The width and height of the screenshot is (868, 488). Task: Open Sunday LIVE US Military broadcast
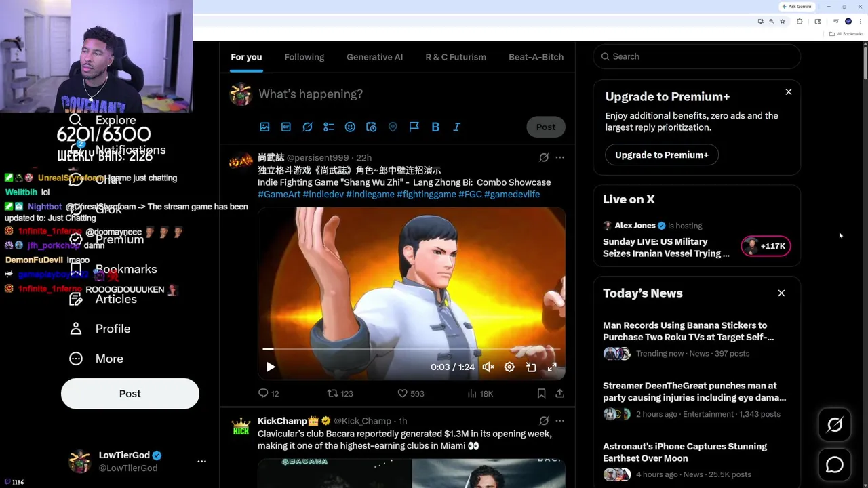click(666, 247)
